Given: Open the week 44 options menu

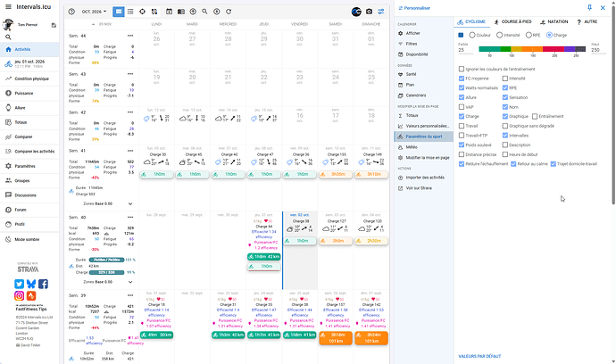Looking at the screenshot, I should point(130,36).
